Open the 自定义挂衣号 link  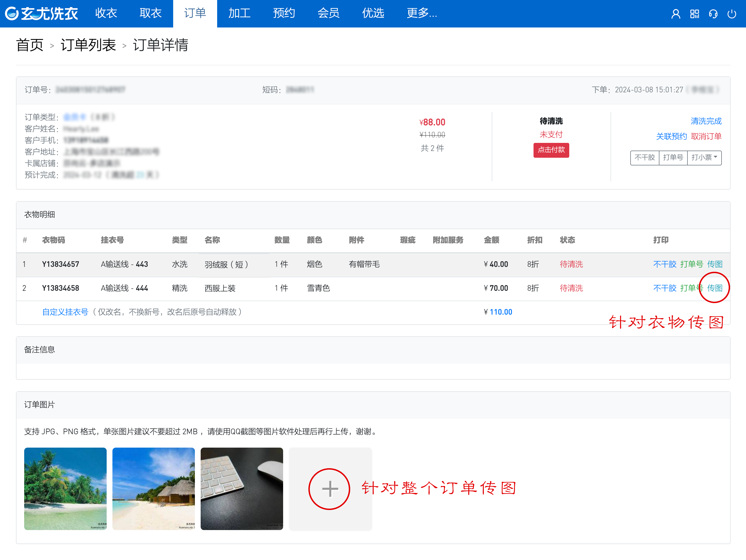point(65,312)
